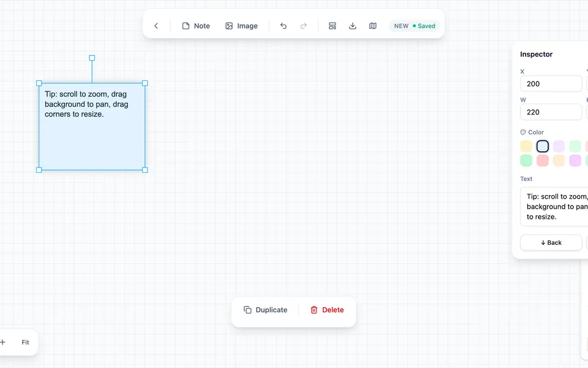Click the "Inspector" panel heading

(537, 54)
